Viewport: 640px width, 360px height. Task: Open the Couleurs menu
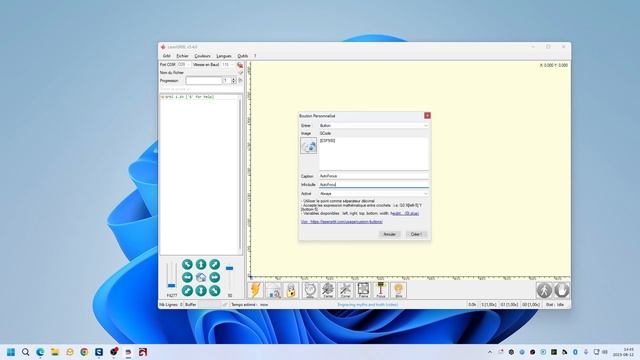click(202, 56)
